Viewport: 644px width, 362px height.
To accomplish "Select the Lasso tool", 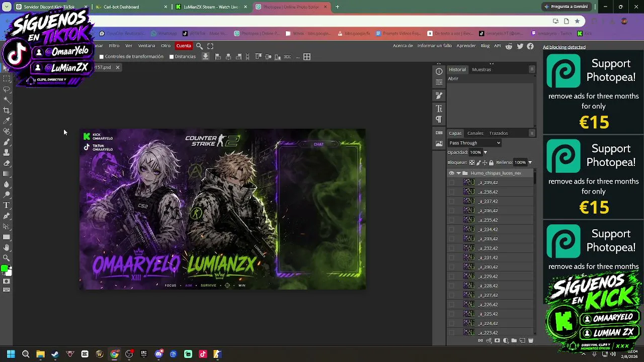I will tap(7, 89).
